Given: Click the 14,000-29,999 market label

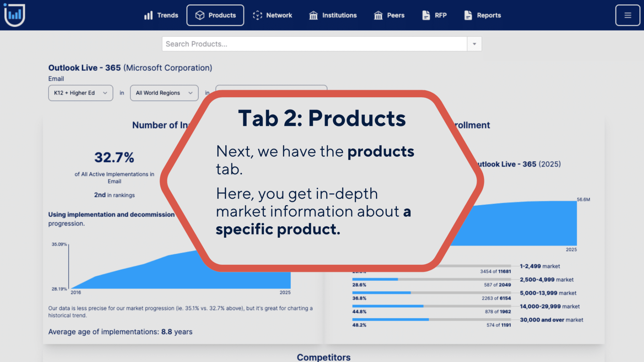Looking at the screenshot, I should 550,307.
